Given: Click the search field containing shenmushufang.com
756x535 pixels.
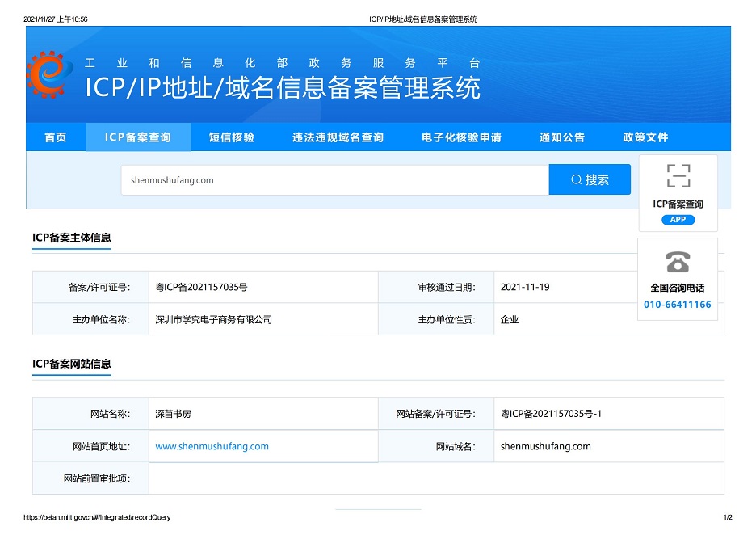Looking at the screenshot, I should coord(335,180).
